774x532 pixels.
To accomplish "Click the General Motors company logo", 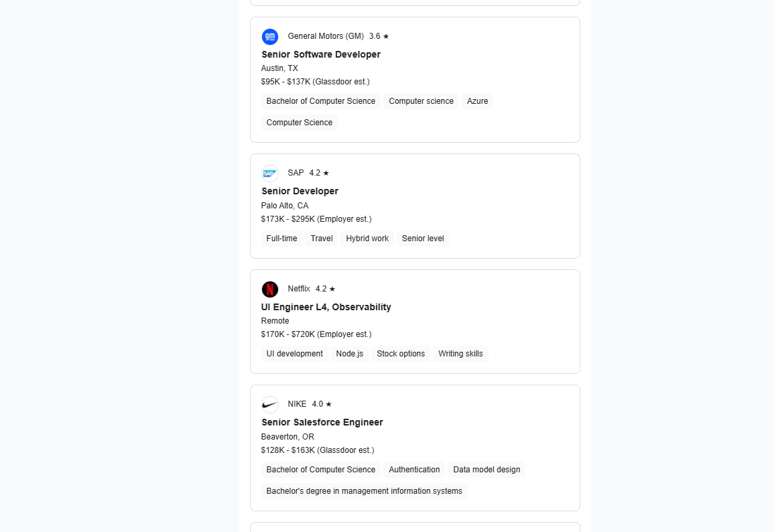I will [x=270, y=37].
